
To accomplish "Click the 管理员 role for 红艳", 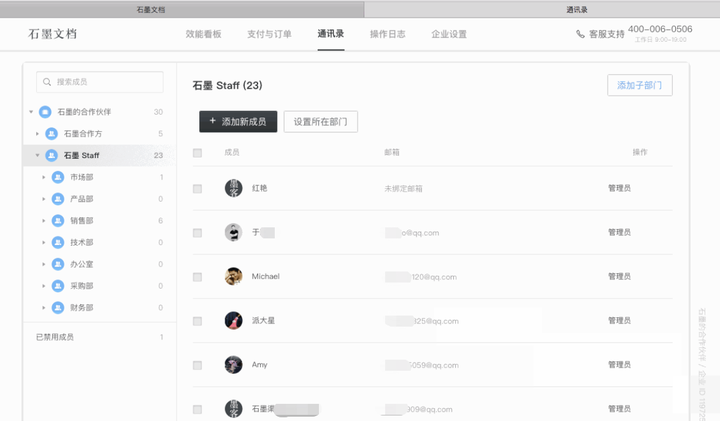I will (619, 188).
